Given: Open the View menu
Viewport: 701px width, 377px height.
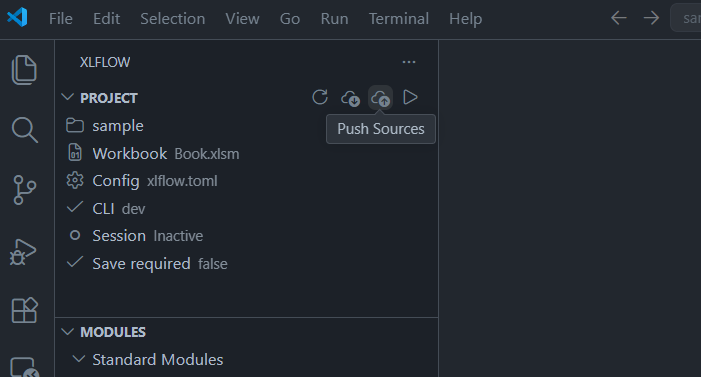Looking at the screenshot, I should (x=242, y=19).
